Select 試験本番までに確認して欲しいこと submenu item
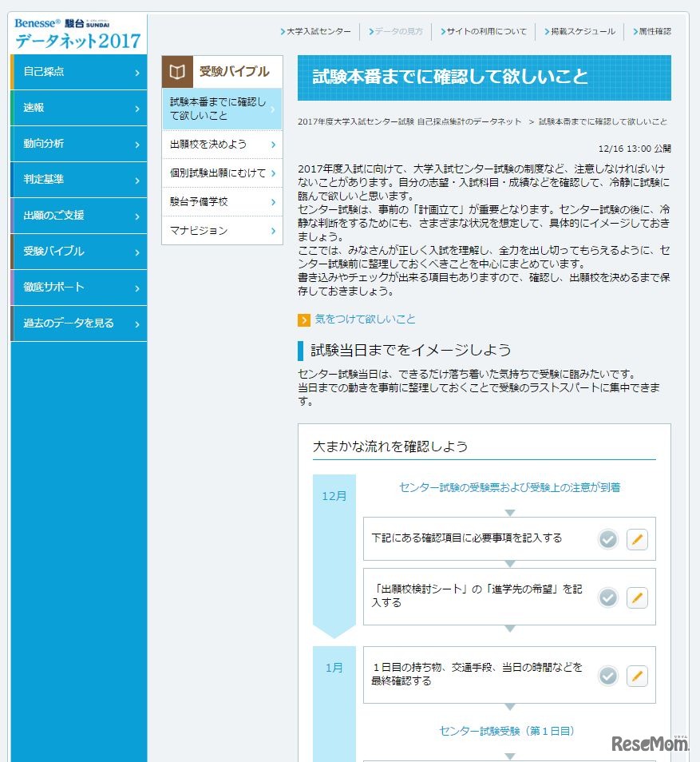This screenshot has height=762, width=700. (222, 109)
